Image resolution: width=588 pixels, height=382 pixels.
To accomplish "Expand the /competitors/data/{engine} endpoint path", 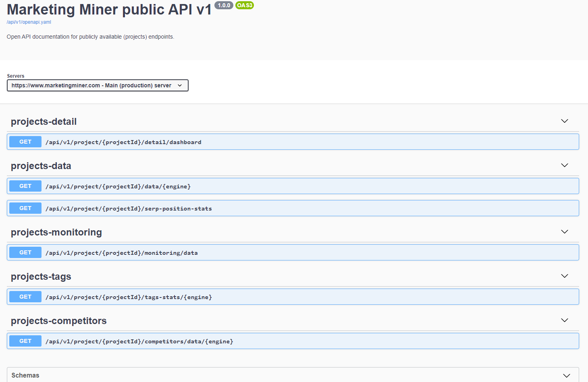I will (x=139, y=341).
